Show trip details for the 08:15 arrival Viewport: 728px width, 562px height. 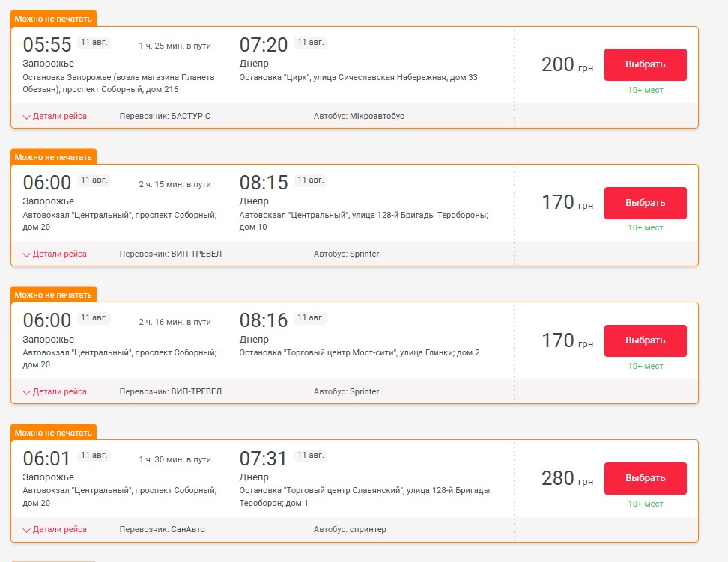point(55,254)
